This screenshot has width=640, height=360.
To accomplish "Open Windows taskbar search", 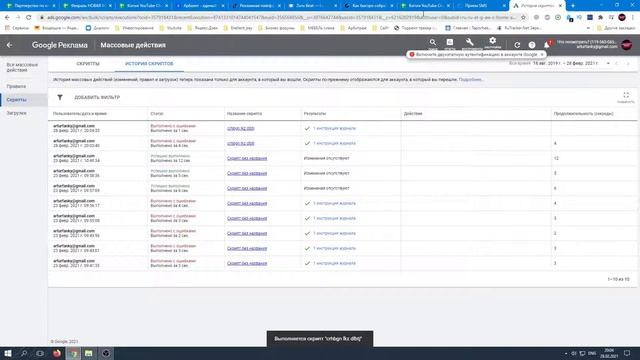I will point(24,353).
